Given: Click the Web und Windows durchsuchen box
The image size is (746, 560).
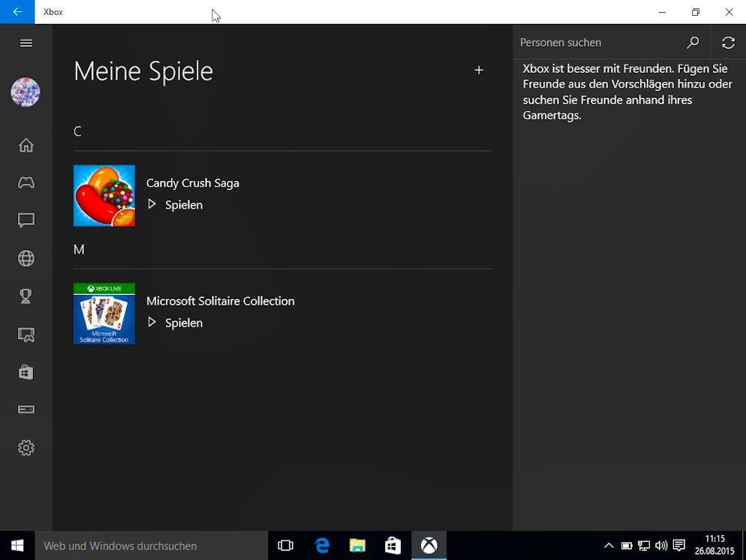Looking at the screenshot, I should pyautogui.click(x=152, y=546).
